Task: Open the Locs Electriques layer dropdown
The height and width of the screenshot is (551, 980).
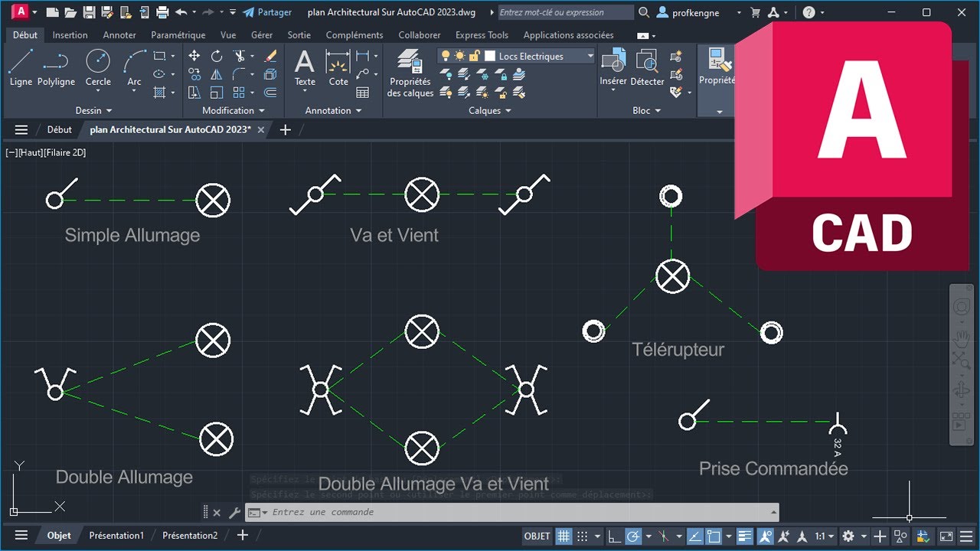Action: point(590,56)
